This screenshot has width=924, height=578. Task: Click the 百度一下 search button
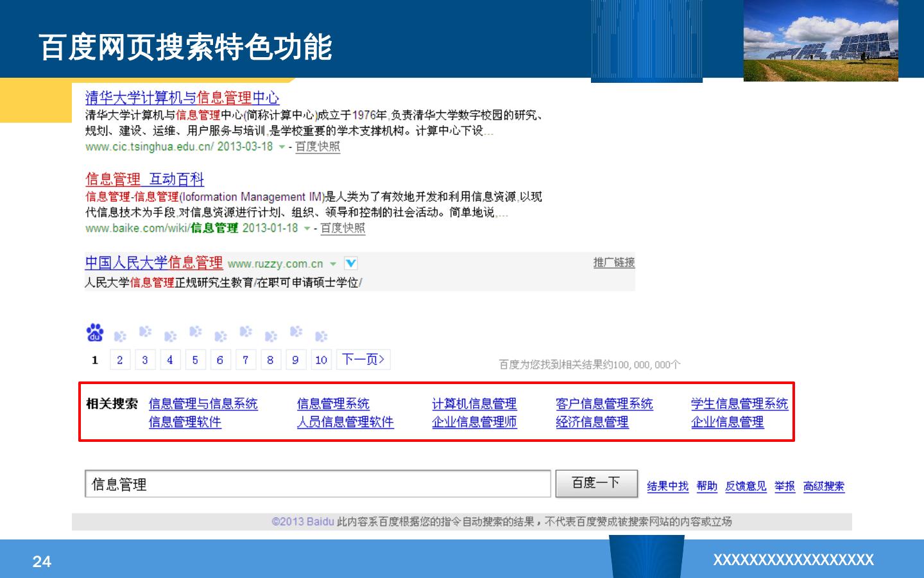click(x=596, y=484)
